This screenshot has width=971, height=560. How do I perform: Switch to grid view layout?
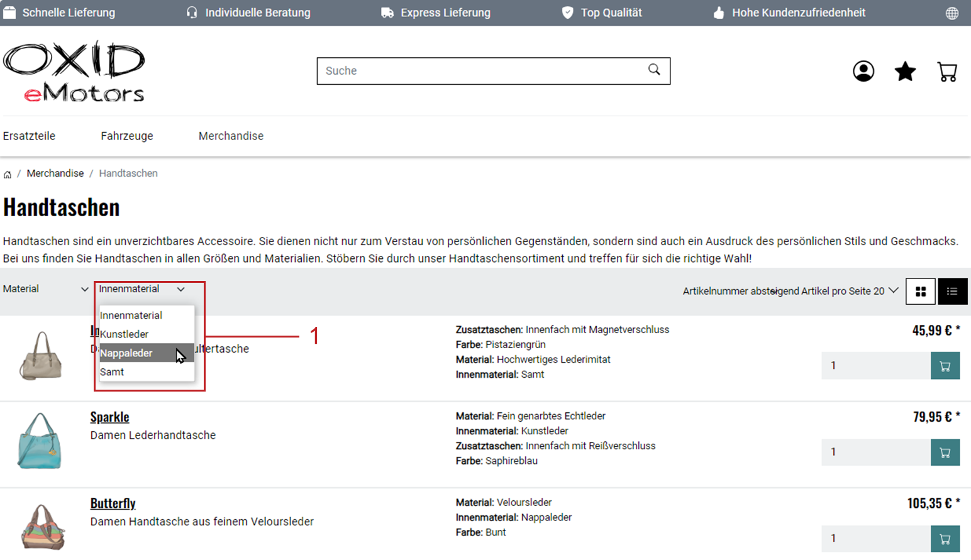(x=921, y=292)
